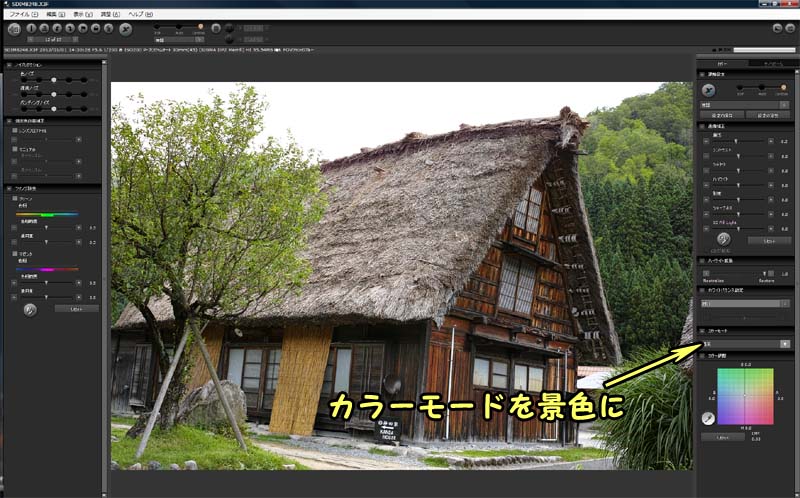Click the 設定の保存 button
800x498 pixels.
(721, 115)
